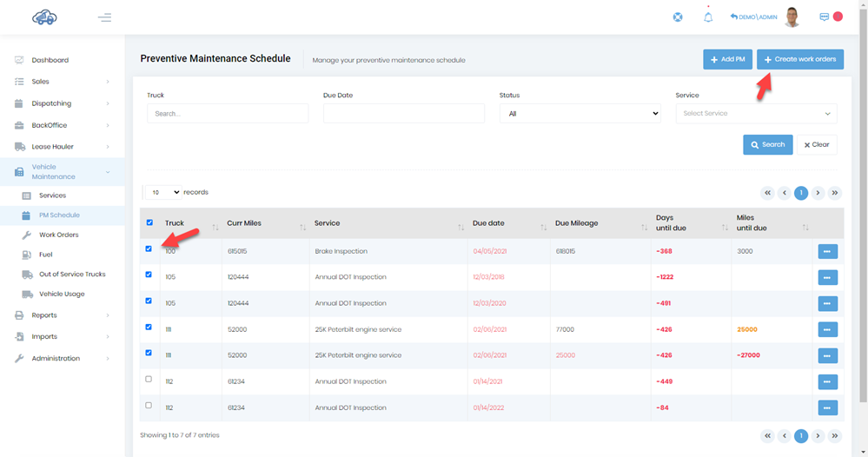Viewport: 868px width, 457px height.
Task: Select page 1 in bottom pagination
Action: (801, 436)
